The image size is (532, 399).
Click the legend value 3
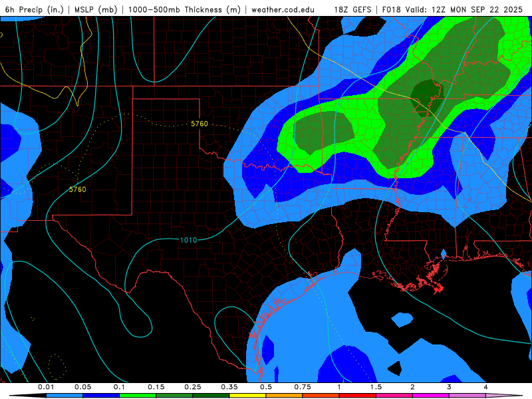(x=450, y=387)
